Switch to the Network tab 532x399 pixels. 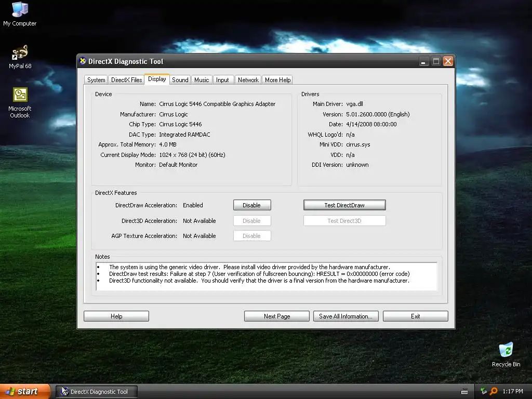[248, 79]
